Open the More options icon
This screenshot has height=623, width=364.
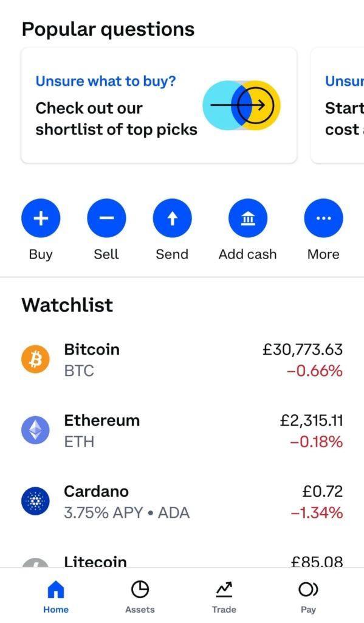323,217
